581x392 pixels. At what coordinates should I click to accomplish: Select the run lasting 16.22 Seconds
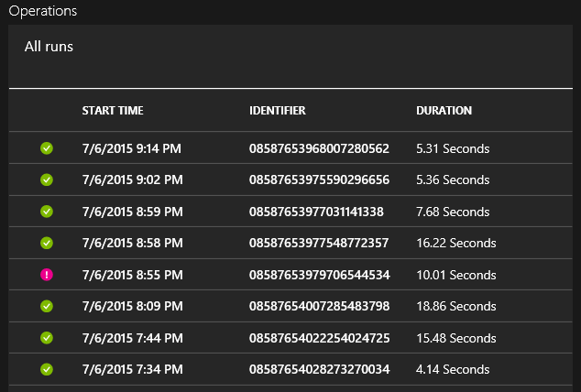coord(455,243)
